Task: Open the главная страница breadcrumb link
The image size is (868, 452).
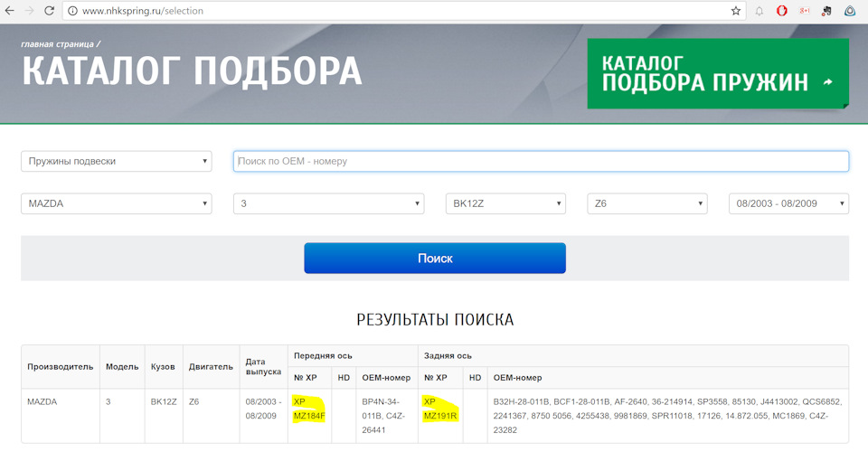Action: [x=58, y=43]
